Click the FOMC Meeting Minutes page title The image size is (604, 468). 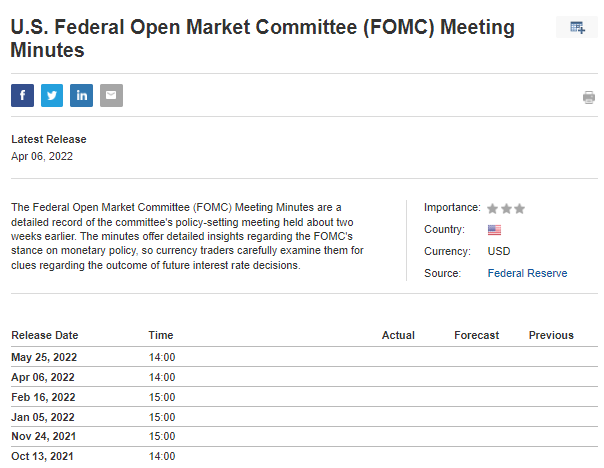pos(262,38)
